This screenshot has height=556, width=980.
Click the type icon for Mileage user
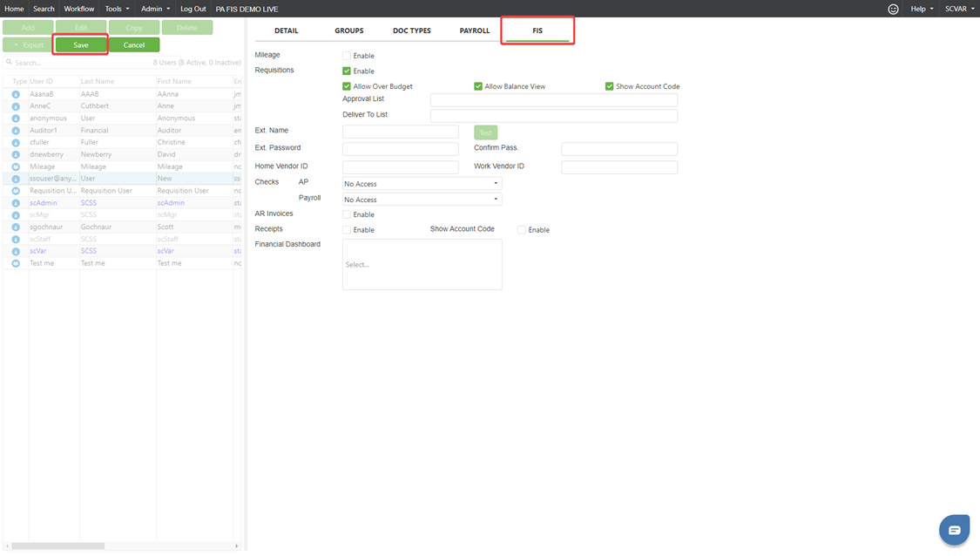pos(16,166)
